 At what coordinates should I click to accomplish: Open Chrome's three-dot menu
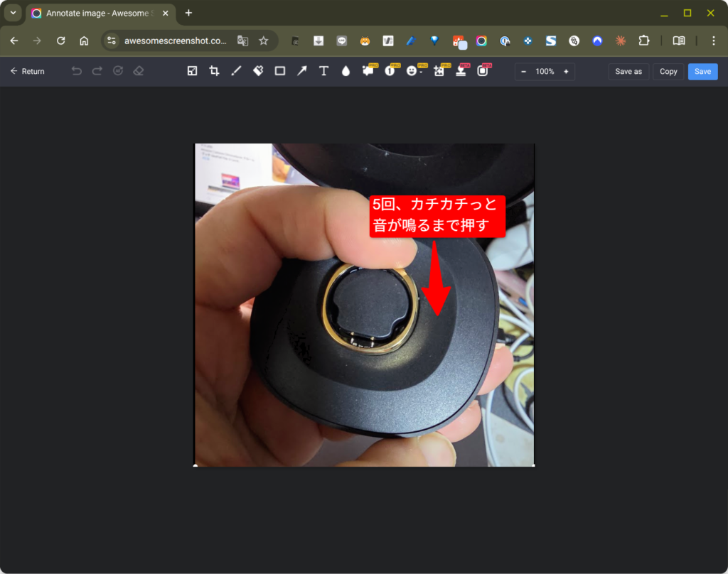(x=713, y=40)
